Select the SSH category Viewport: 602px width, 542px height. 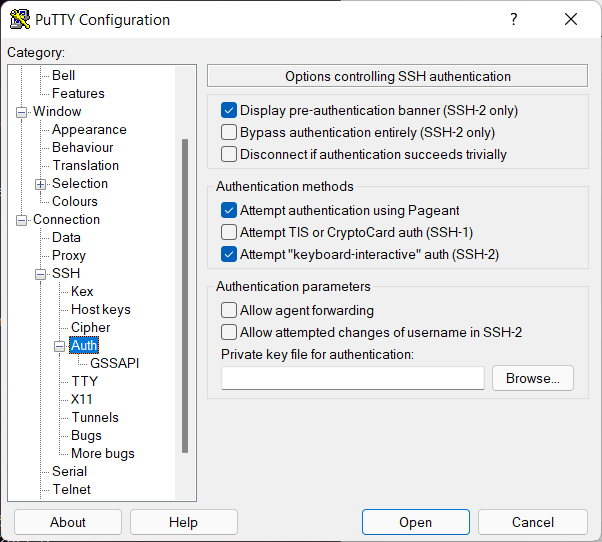[66, 273]
